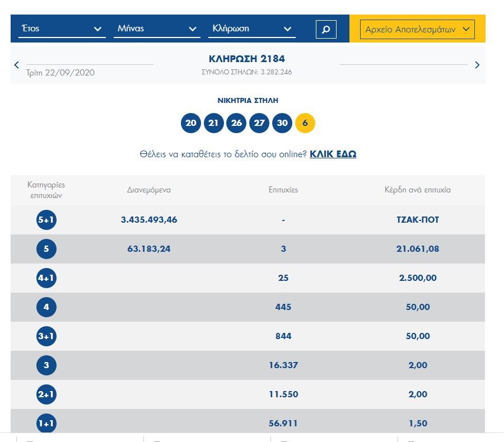Viewport: 504px width, 442px height.
Task: Follow the ΚΛΙΚ ΕΔΩ link
Action: [333, 154]
